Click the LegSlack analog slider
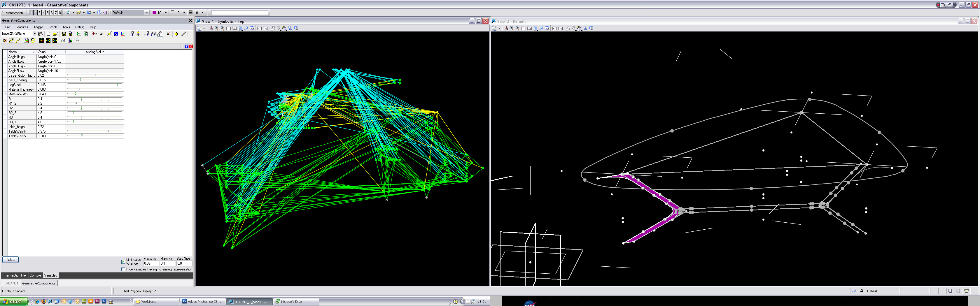The height and width of the screenshot is (306, 980). (x=95, y=85)
